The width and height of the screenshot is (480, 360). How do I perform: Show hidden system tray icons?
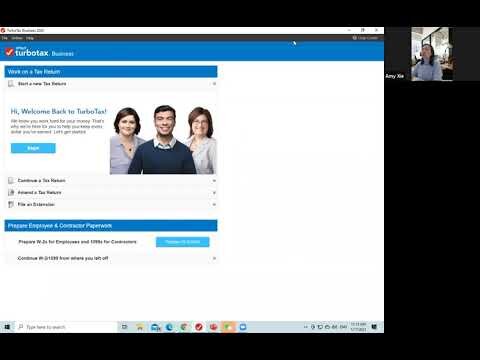click(x=305, y=327)
